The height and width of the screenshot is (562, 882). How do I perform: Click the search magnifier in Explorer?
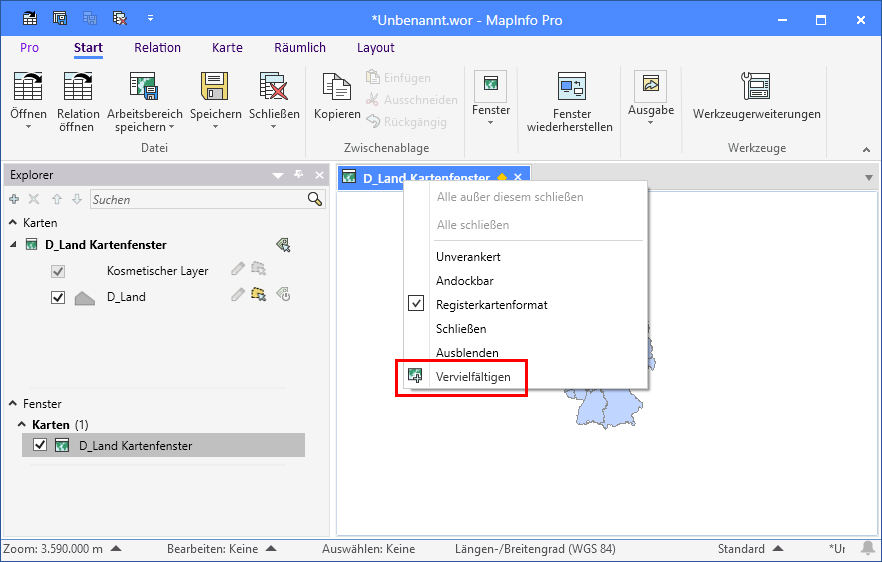[315, 199]
